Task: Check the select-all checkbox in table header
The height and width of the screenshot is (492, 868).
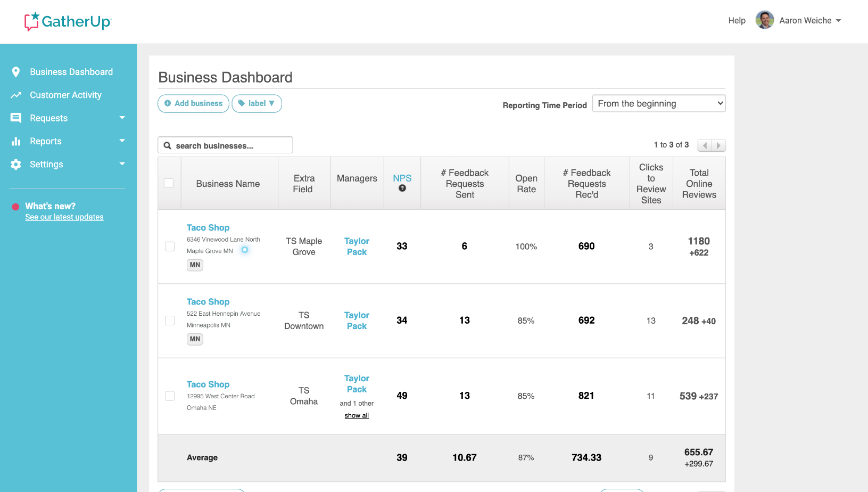Action: (x=169, y=183)
